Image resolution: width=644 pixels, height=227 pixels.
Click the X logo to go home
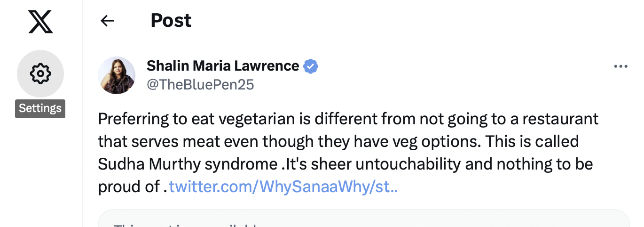click(x=40, y=22)
